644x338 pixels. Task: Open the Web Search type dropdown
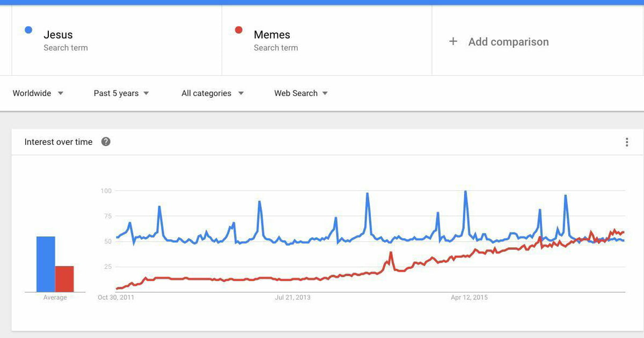301,93
